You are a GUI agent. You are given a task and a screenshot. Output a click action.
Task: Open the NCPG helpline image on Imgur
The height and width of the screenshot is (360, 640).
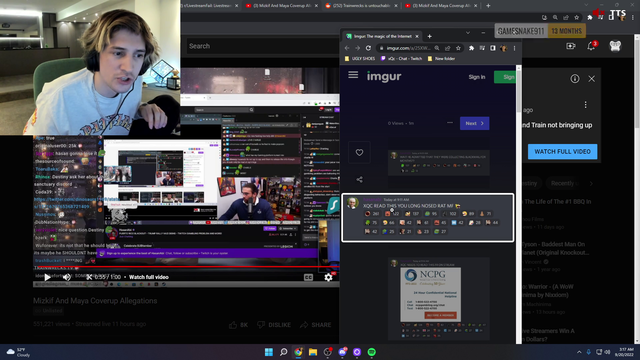click(431, 294)
